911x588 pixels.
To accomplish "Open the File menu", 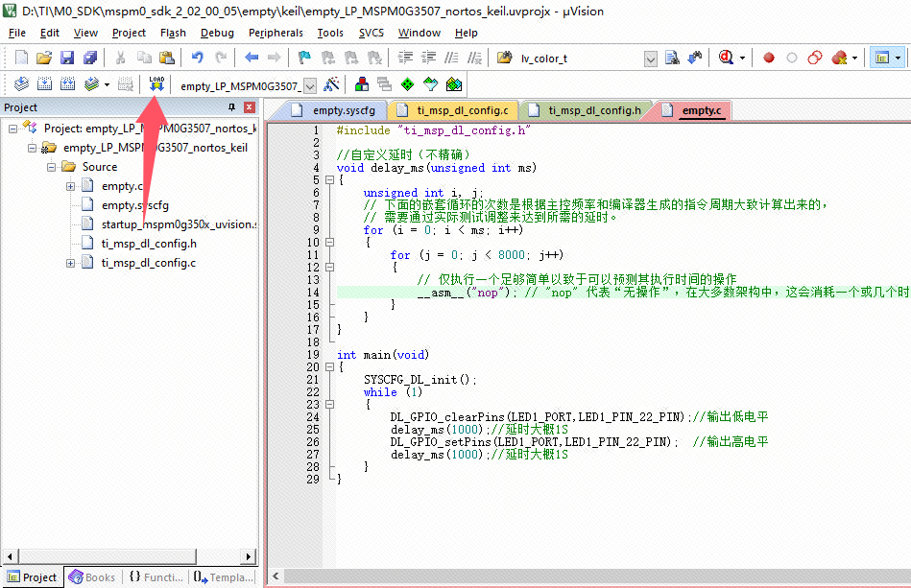I will 17,33.
